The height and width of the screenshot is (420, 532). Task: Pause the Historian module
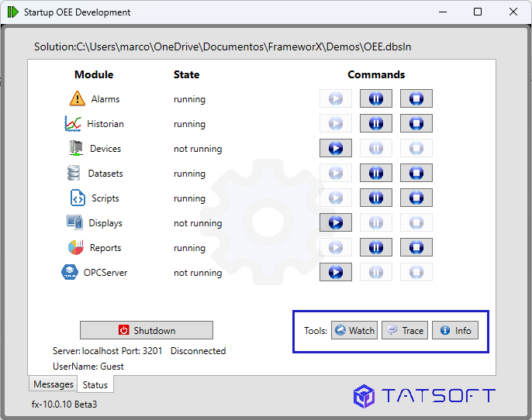click(x=375, y=123)
